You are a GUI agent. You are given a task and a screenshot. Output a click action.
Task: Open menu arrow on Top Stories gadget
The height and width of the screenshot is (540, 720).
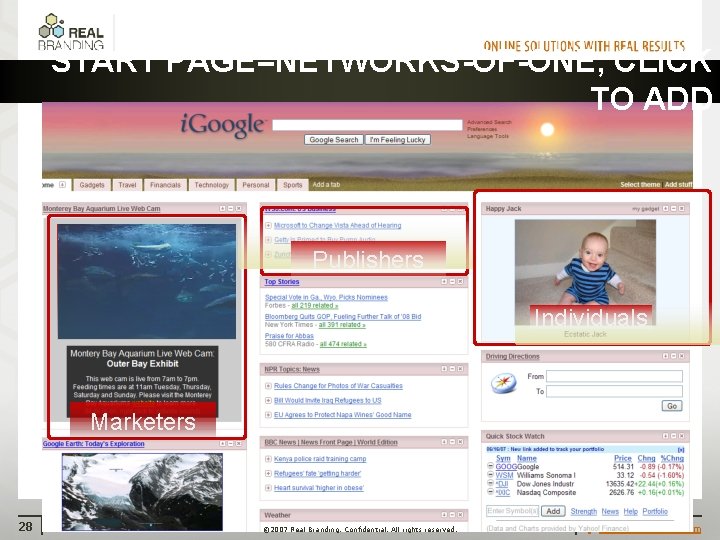[x=444, y=281]
